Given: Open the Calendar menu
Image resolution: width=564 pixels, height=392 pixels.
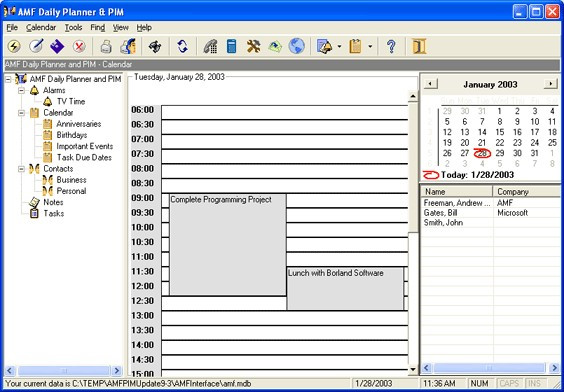Looking at the screenshot, I should tap(41, 28).
